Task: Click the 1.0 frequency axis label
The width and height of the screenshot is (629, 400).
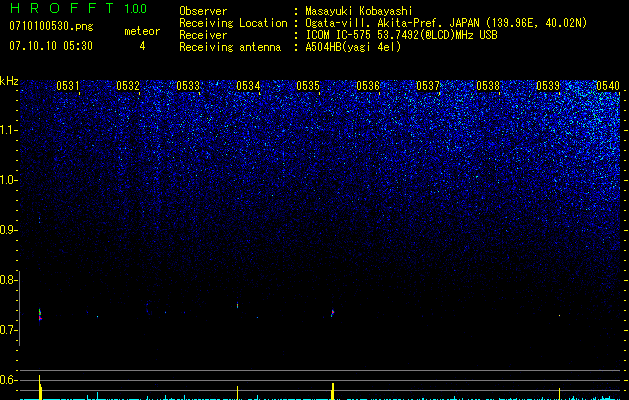Action: click(x=7, y=180)
